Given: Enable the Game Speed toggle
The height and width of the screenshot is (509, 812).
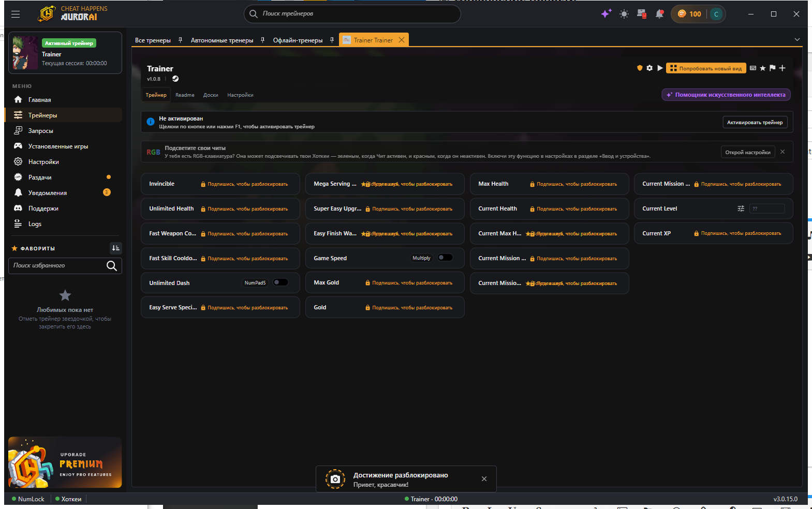Looking at the screenshot, I should pyautogui.click(x=445, y=258).
